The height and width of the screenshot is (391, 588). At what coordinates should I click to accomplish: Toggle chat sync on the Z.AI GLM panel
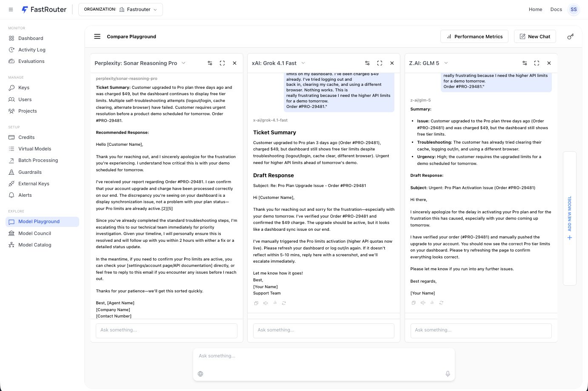coord(525,63)
